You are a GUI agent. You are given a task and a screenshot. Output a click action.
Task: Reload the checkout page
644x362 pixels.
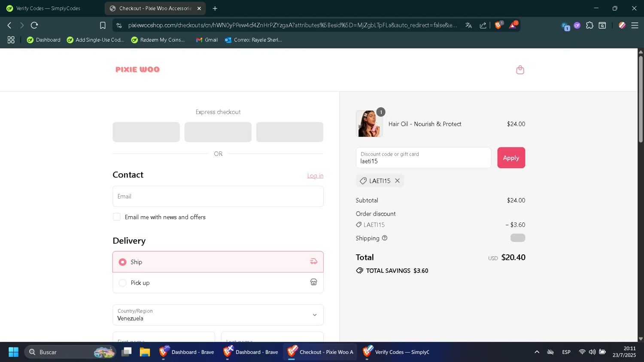point(34,25)
